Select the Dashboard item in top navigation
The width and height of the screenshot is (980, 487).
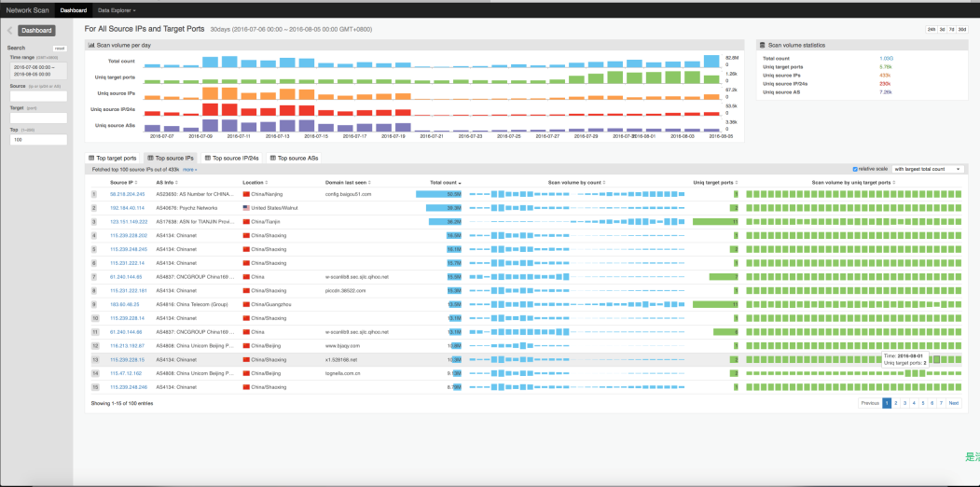pyautogui.click(x=74, y=10)
